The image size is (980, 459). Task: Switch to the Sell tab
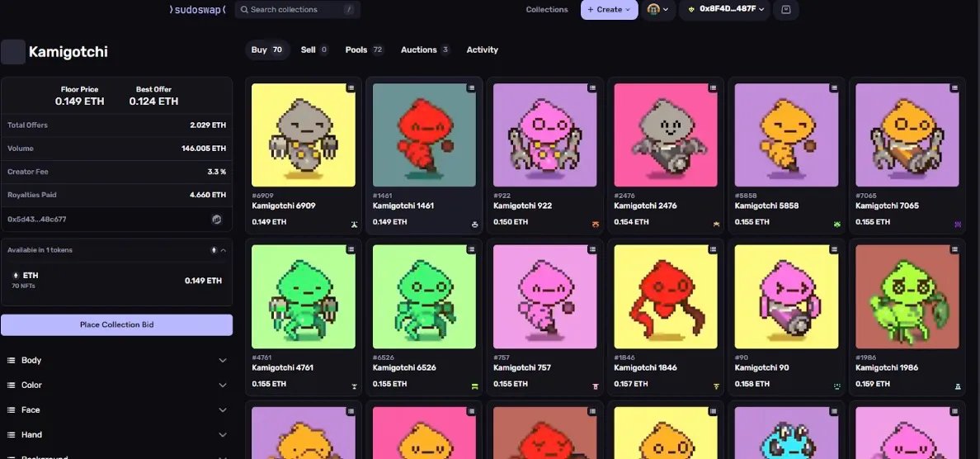pyautogui.click(x=314, y=50)
